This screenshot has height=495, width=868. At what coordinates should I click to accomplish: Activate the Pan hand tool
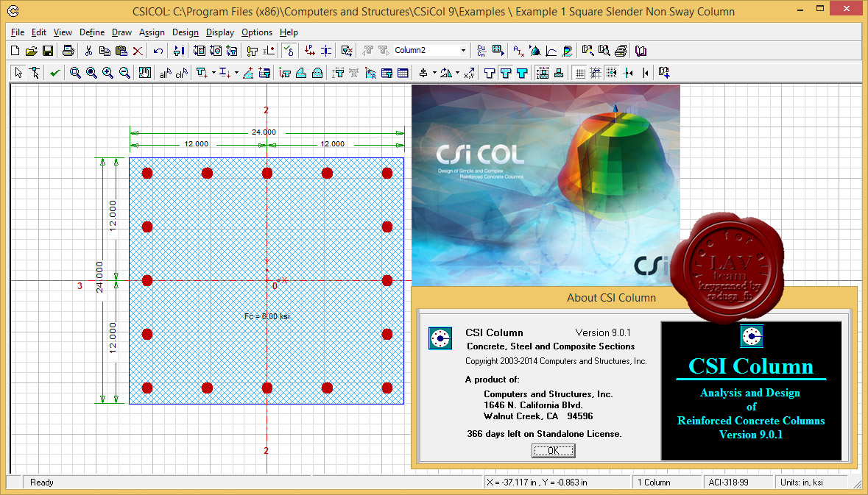tap(145, 73)
